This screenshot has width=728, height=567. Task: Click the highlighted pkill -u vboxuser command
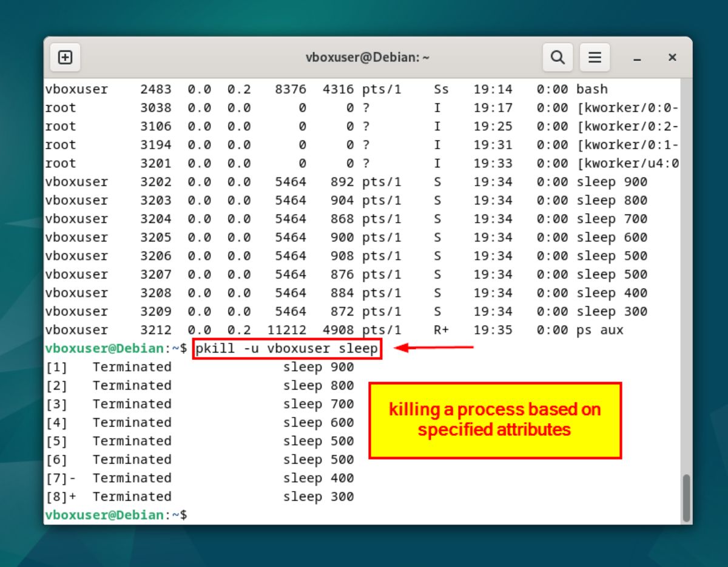coord(285,348)
